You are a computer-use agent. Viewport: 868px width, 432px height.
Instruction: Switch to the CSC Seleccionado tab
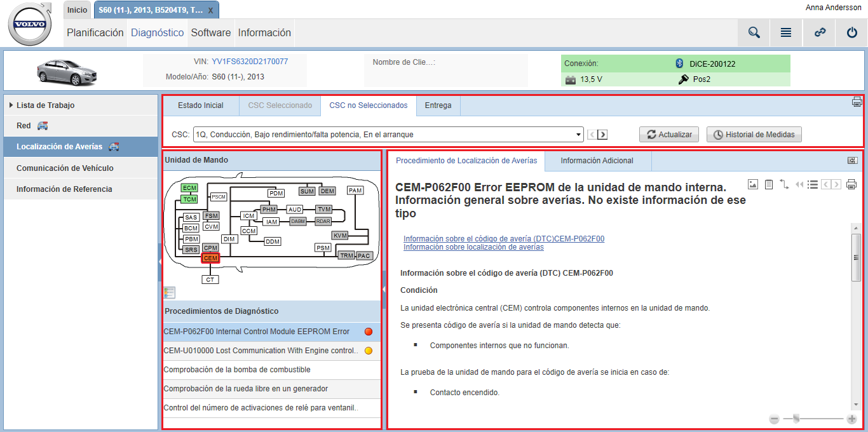click(280, 105)
